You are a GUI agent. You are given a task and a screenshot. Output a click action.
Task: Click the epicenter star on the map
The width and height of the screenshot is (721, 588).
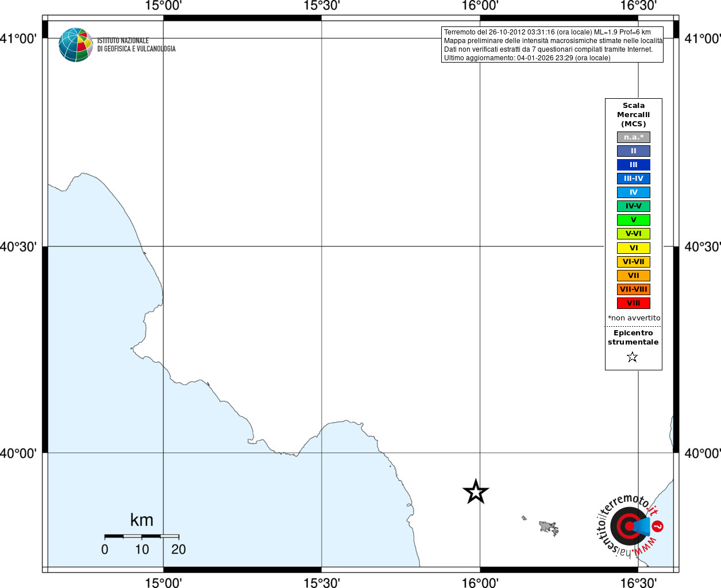[x=476, y=492]
